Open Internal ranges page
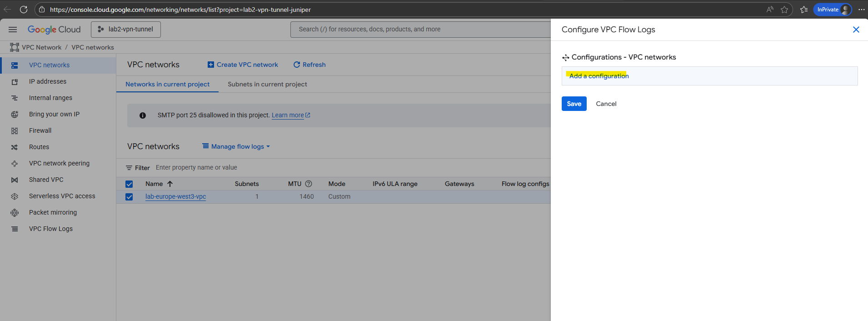The image size is (868, 321). (50, 98)
